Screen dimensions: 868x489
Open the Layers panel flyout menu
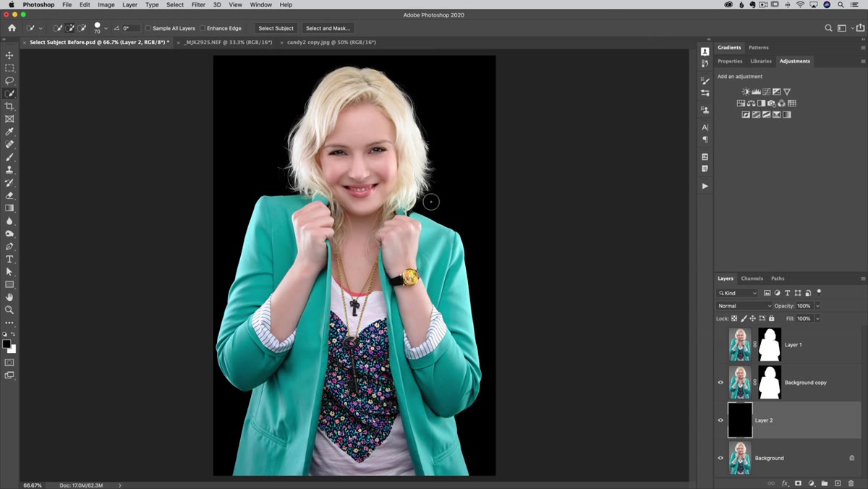tap(863, 278)
